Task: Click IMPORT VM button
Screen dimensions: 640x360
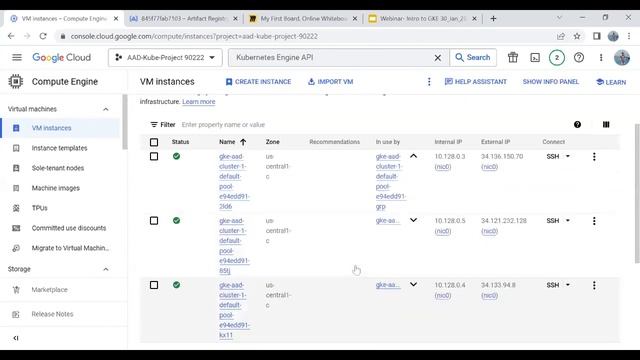Action: pos(331,82)
